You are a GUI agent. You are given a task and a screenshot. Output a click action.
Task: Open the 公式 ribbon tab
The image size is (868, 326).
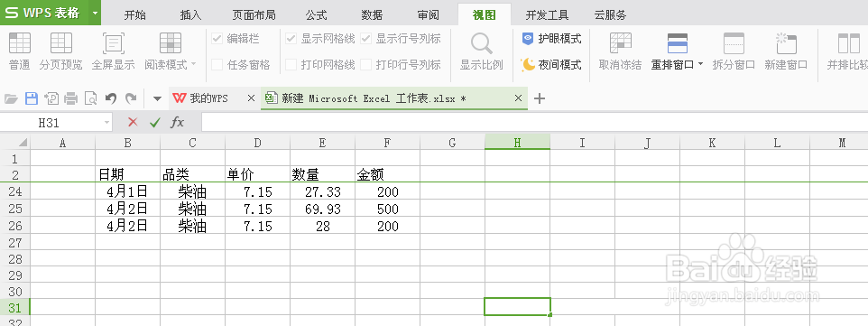(316, 15)
